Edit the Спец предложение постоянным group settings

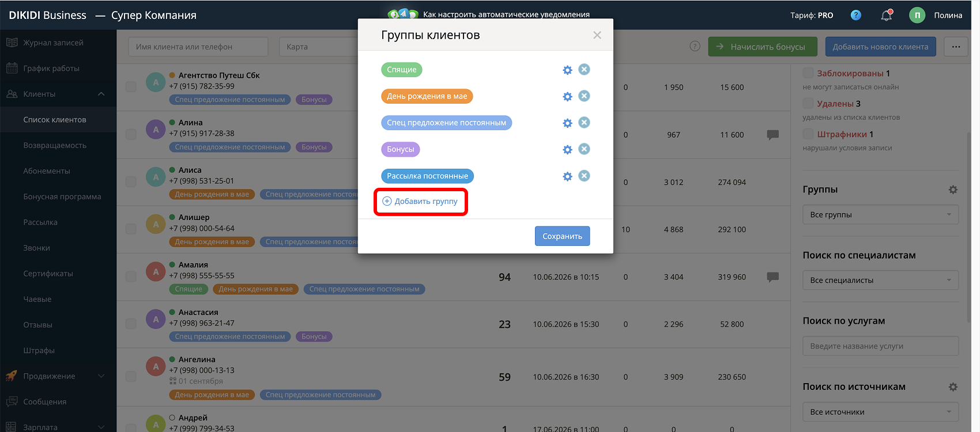567,123
